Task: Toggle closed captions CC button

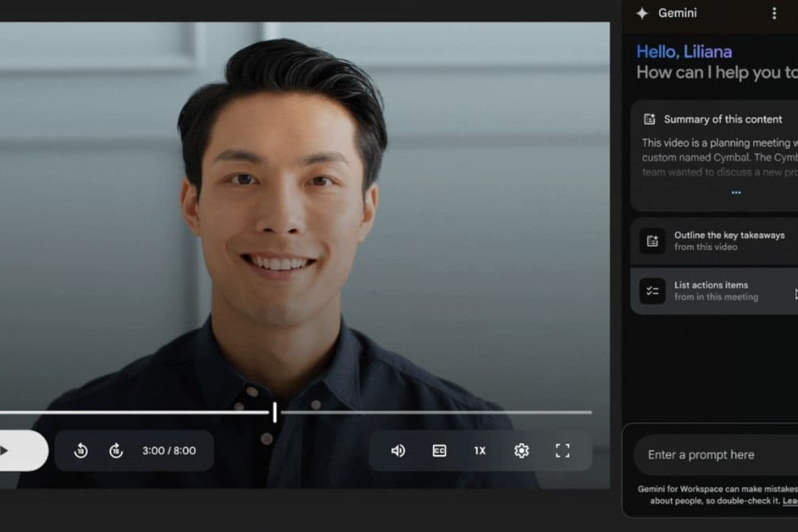Action: coord(439,451)
